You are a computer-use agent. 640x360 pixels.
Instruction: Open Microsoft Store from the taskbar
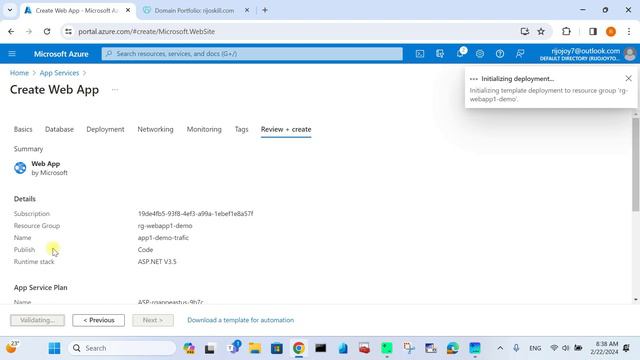[x=277, y=348]
